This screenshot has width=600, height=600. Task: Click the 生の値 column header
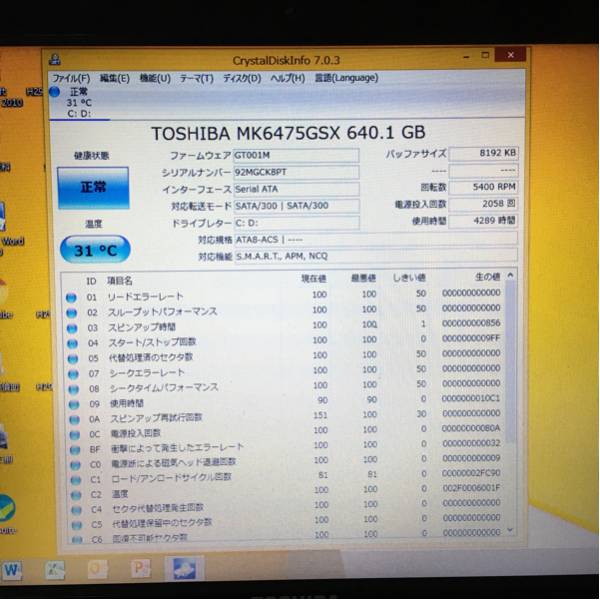pos(487,277)
